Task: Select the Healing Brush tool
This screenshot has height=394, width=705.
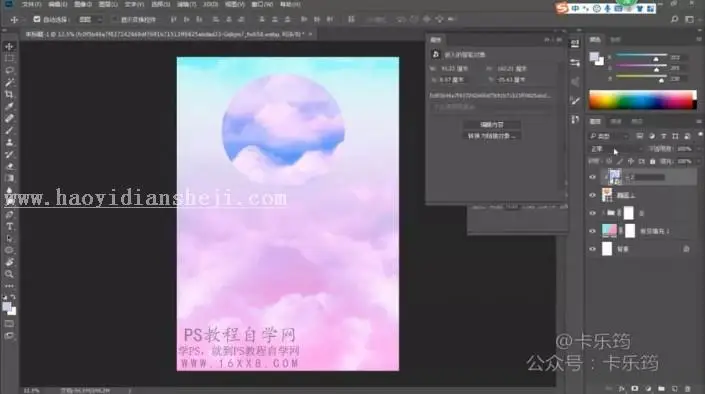Action: (x=9, y=118)
